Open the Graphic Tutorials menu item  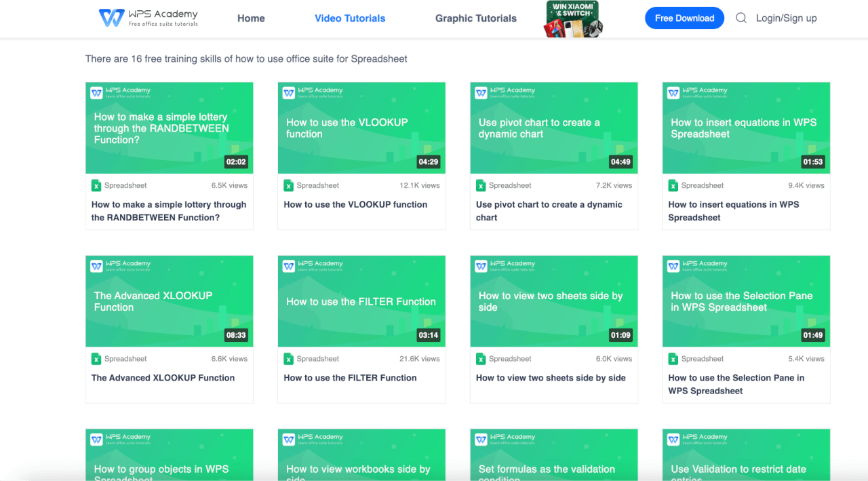pyautogui.click(x=476, y=18)
